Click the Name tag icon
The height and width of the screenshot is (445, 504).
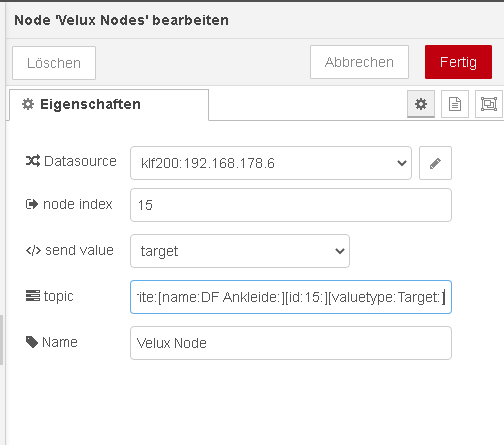coord(32,342)
